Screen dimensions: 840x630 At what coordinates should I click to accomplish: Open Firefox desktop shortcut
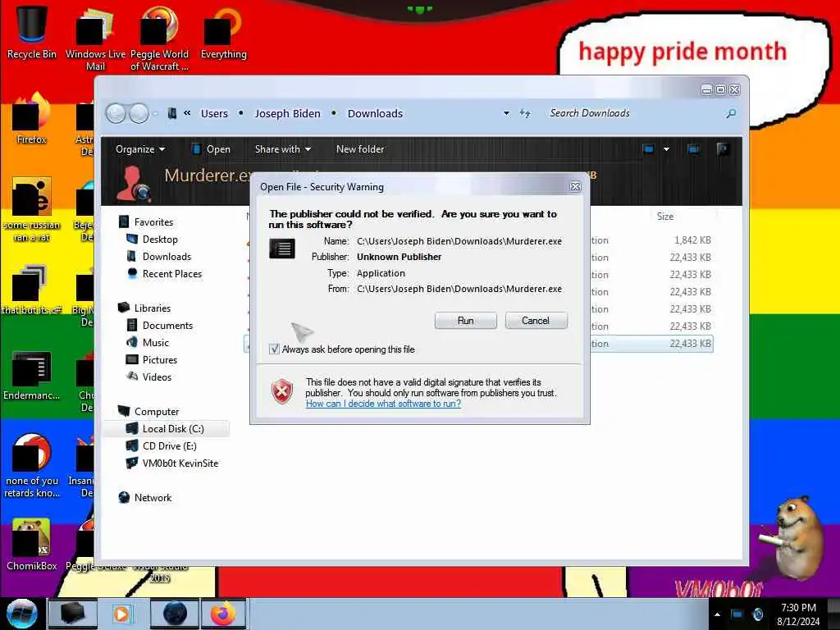click(32, 119)
